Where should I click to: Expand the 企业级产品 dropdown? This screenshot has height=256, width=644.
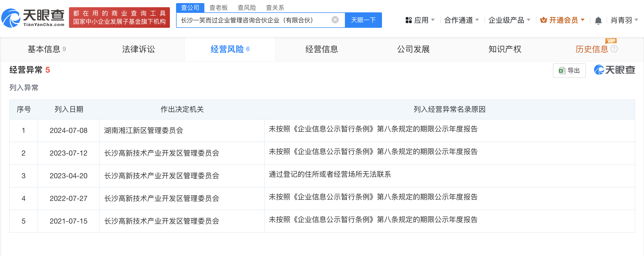(509, 20)
